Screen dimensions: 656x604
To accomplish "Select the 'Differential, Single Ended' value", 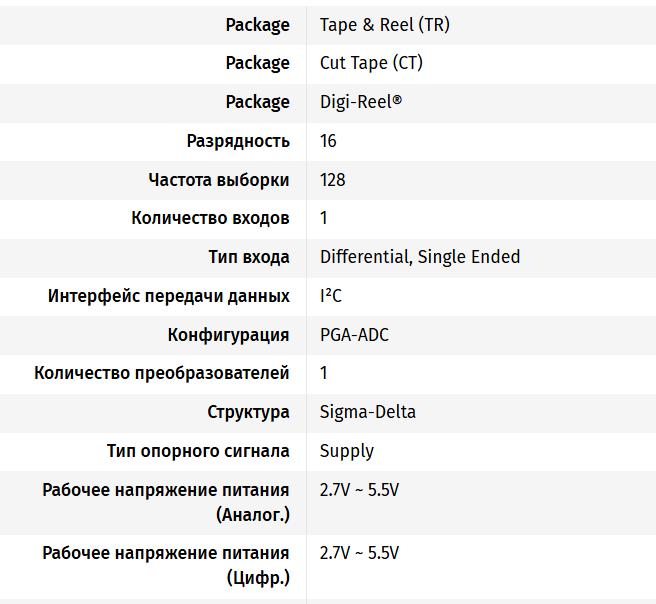I will coord(420,257).
